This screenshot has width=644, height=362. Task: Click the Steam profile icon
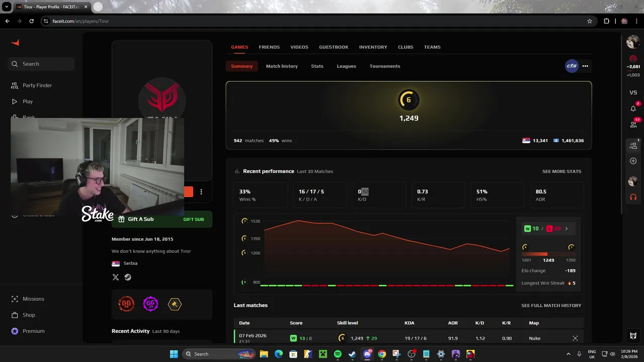128,277
